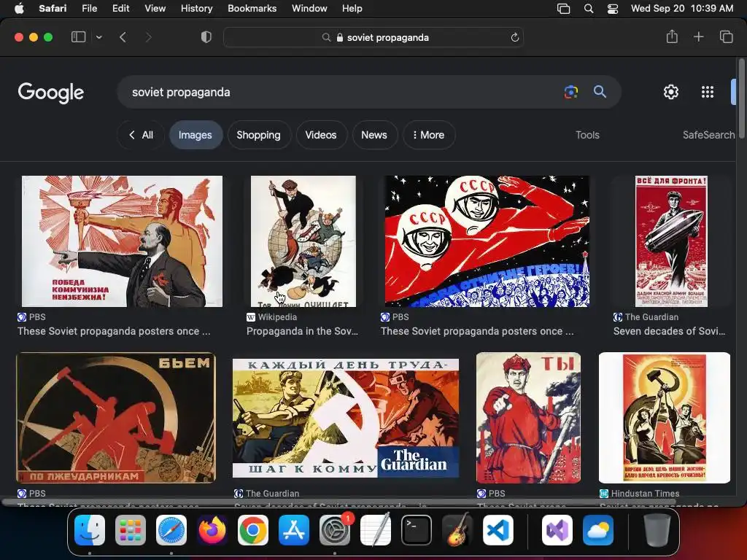Click the Stage Manager menu bar icon
This screenshot has height=560, width=747.
pyautogui.click(x=564, y=8)
